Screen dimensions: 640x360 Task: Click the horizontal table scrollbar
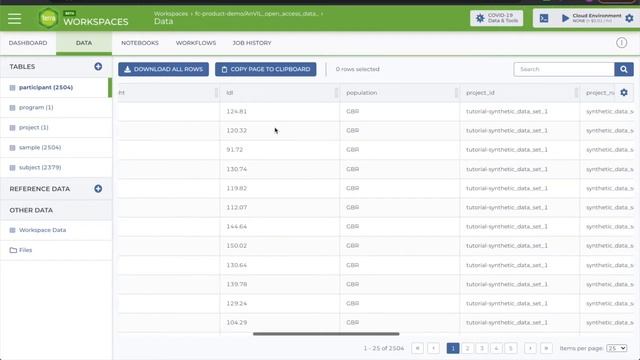pyautogui.click(x=326, y=334)
